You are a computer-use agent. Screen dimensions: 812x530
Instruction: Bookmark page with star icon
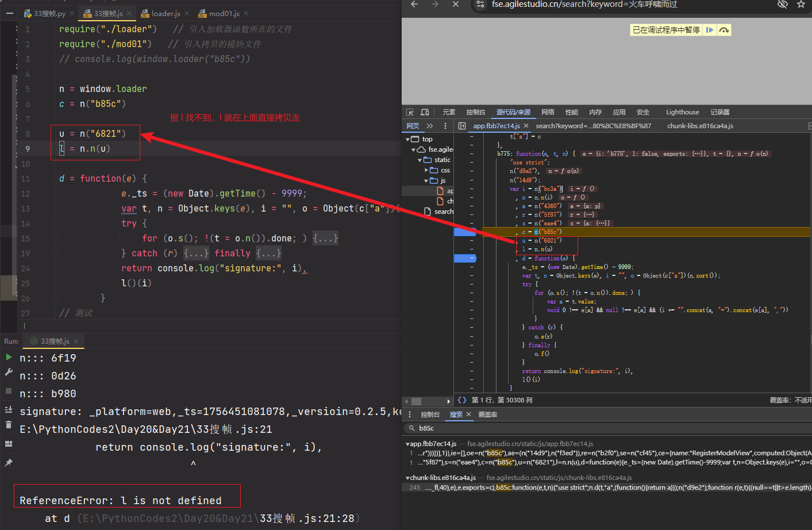pos(801,5)
